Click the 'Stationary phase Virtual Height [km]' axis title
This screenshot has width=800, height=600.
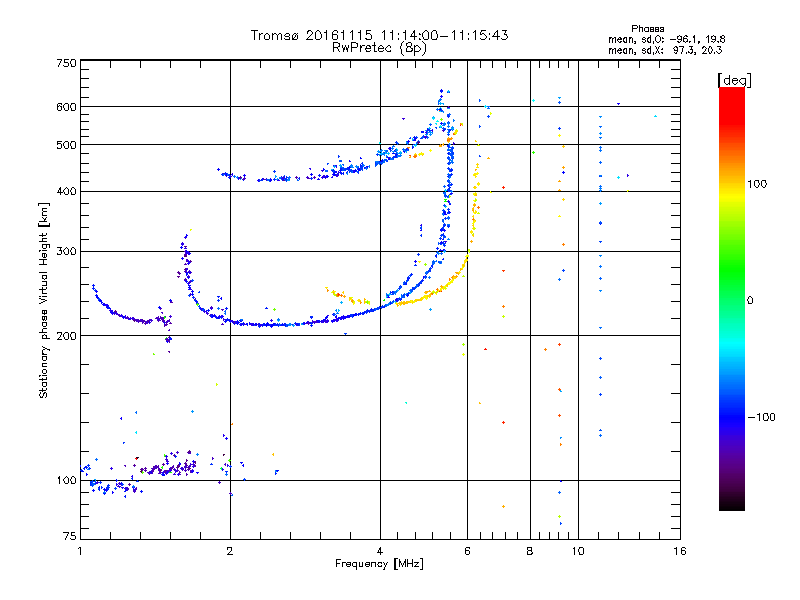(x=44, y=300)
